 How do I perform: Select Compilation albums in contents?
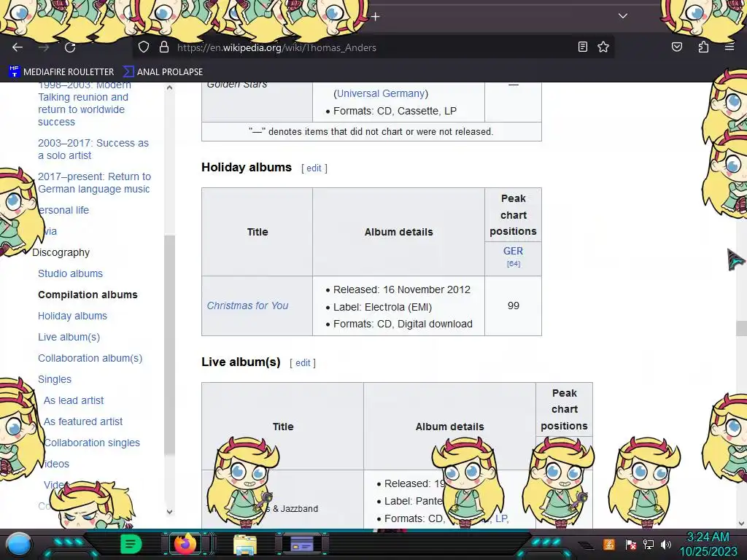coord(88,295)
